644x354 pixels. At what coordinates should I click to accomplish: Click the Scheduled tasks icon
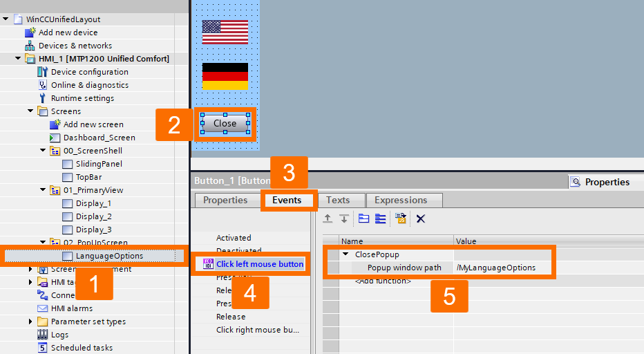[42, 348]
